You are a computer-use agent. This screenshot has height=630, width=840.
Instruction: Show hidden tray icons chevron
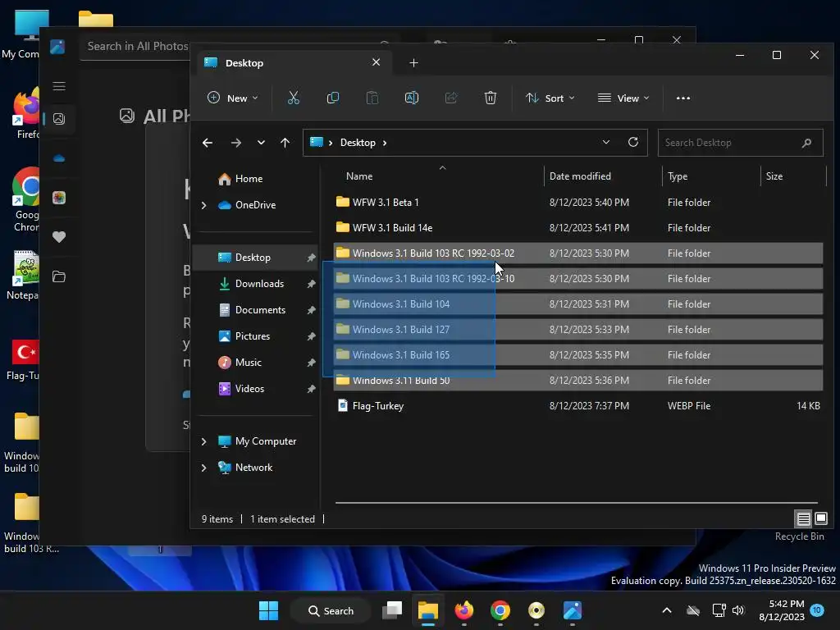(x=667, y=610)
